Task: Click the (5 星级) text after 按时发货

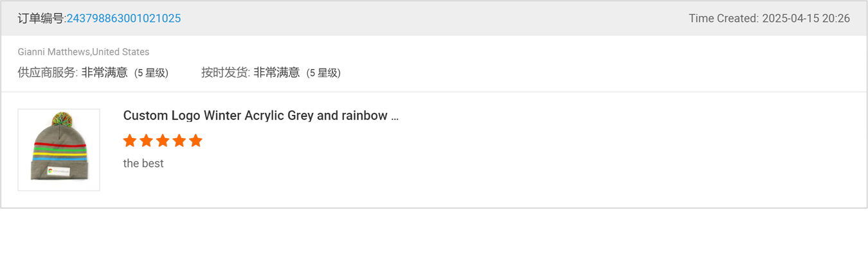Action: tap(323, 73)
